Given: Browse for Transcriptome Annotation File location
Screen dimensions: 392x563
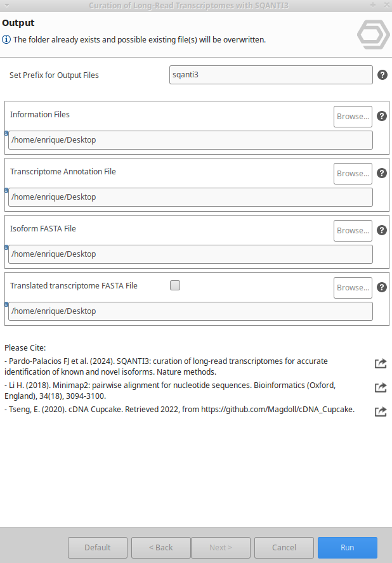Looking at the screenshot, I should (353, 174).
